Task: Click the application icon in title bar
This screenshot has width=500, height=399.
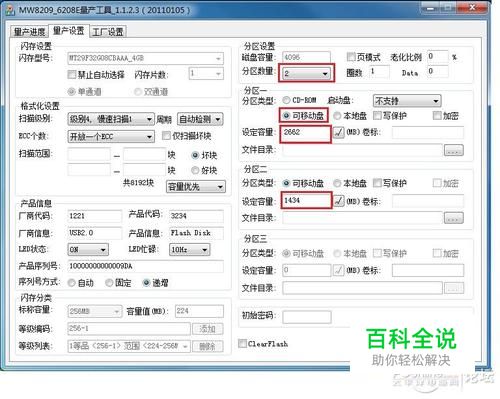Action: tap(10, 10)
